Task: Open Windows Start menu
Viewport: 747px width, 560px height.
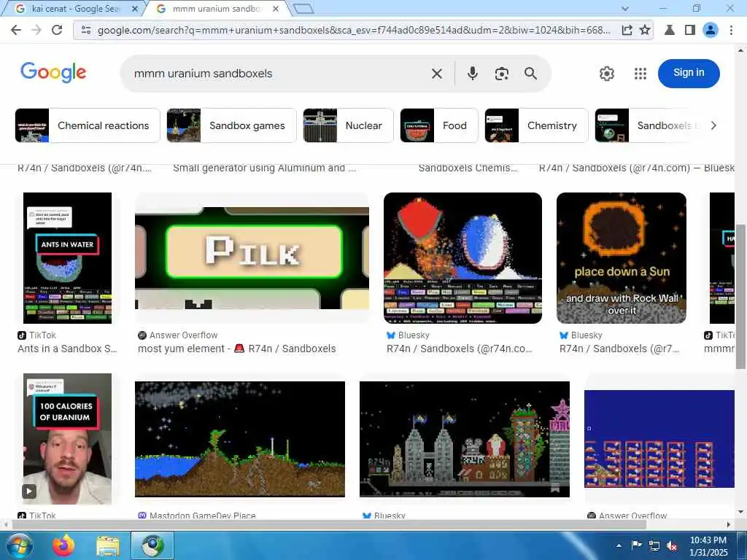Action: click(x=19, y=545)
